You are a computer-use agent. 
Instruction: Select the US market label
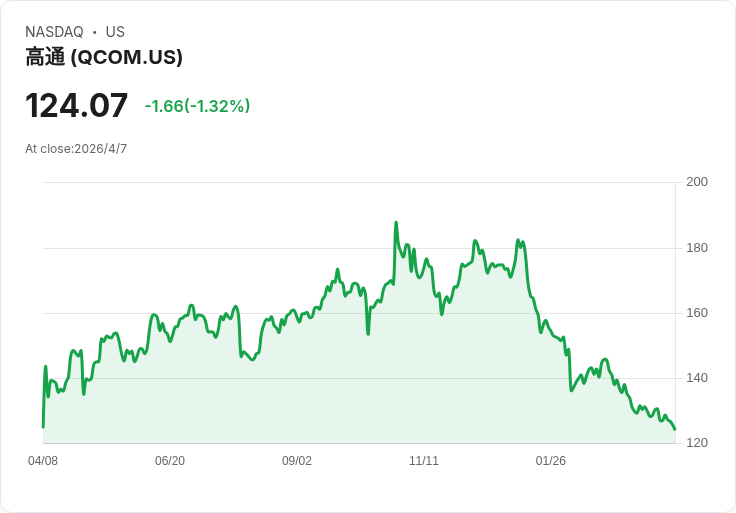click(x=115, y=32)
